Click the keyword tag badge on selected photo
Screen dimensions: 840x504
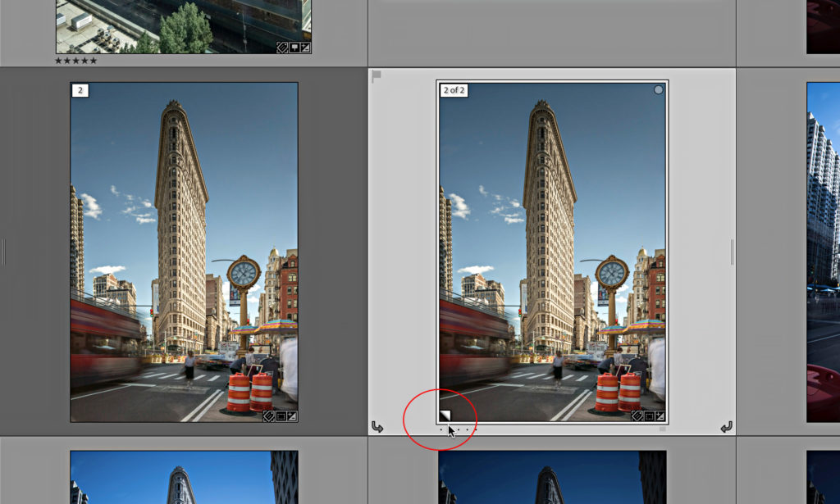[x=637, y=416]
